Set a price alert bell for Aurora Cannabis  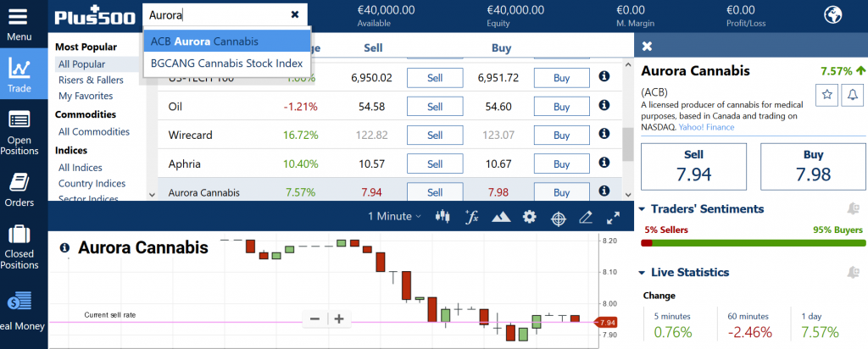[853, 95]
